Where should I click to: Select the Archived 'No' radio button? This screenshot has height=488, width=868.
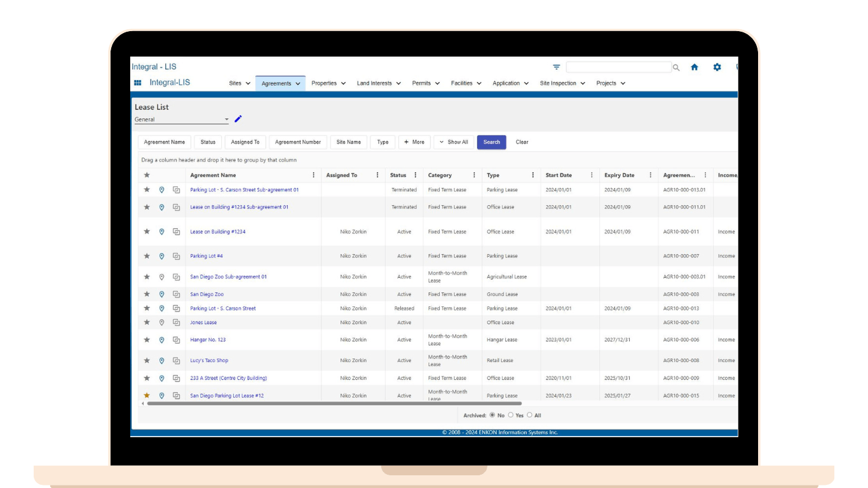tap(492, 415)
